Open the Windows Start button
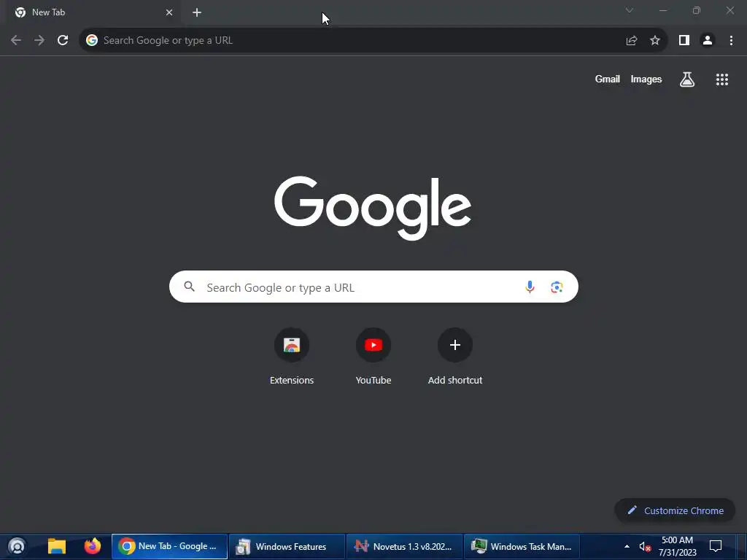Viewport: 747px width, 560px height. (x=17, y=546)
